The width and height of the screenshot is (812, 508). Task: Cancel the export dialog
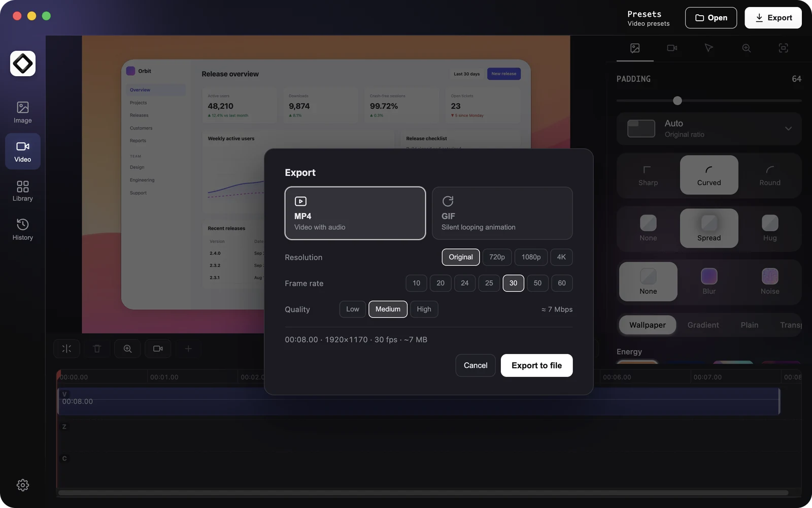(476, 365)
